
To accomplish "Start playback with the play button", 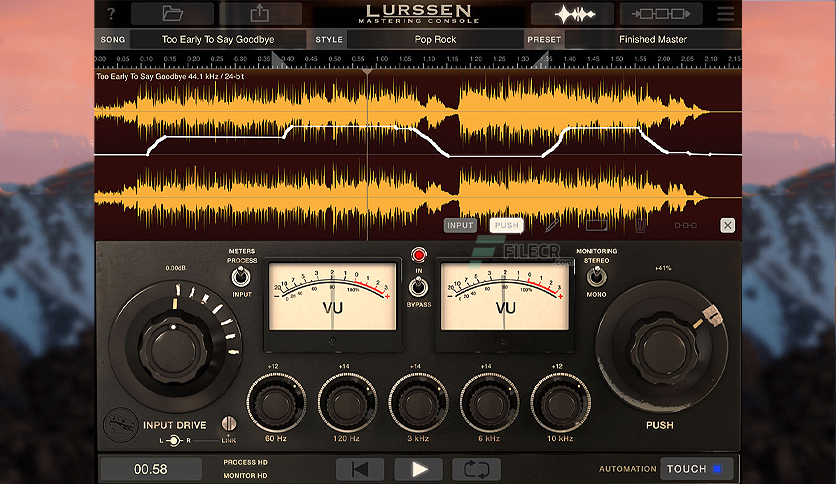I will (x=419, y=469).
